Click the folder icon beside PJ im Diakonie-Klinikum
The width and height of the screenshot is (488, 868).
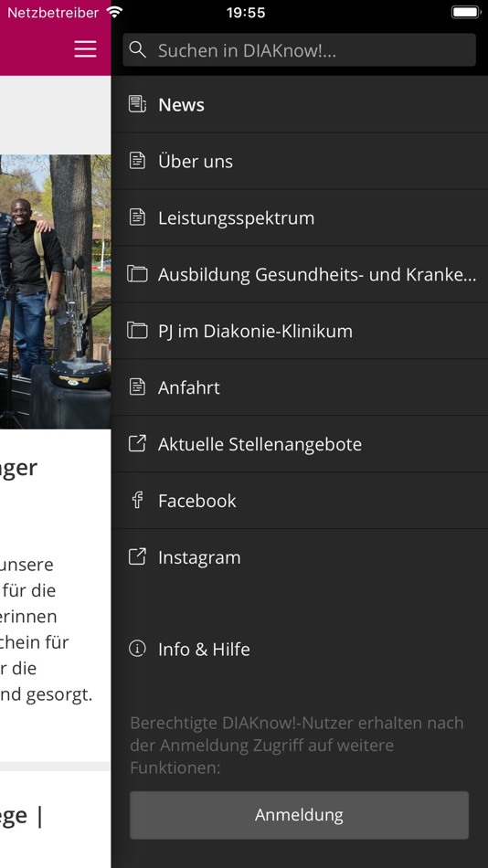tap(137, 331)
